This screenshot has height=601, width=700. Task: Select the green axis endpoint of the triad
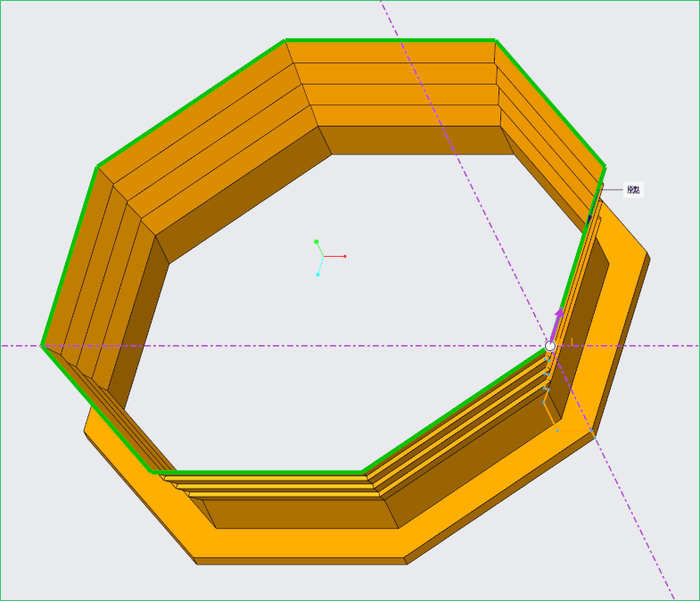[316, 241]
